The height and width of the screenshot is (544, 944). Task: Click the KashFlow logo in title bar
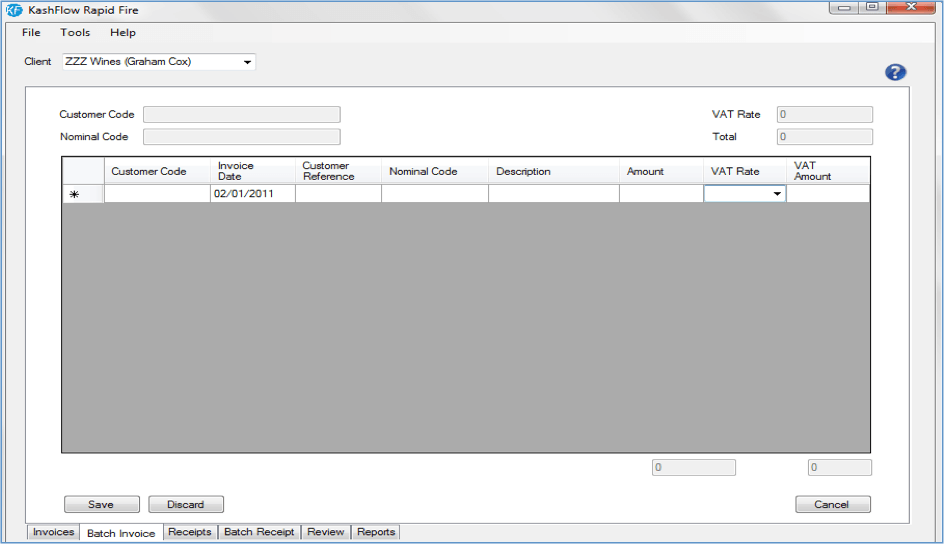click(x=14, y=10)
